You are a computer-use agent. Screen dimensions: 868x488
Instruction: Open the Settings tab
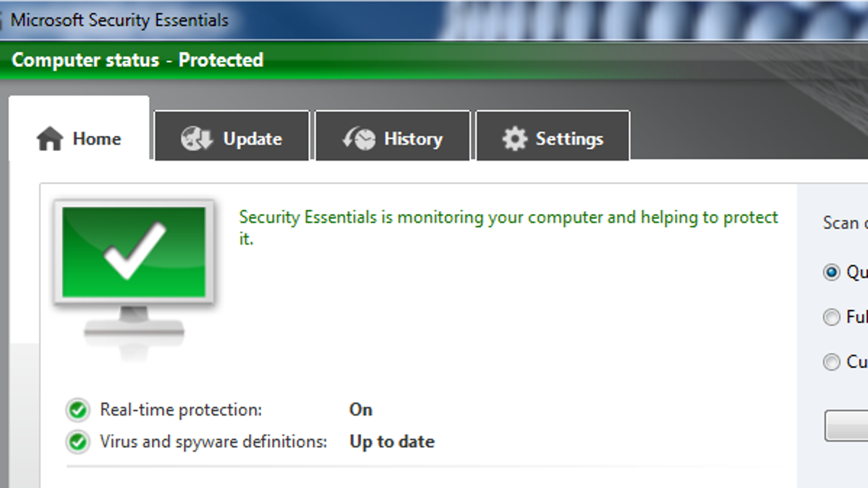553,135
